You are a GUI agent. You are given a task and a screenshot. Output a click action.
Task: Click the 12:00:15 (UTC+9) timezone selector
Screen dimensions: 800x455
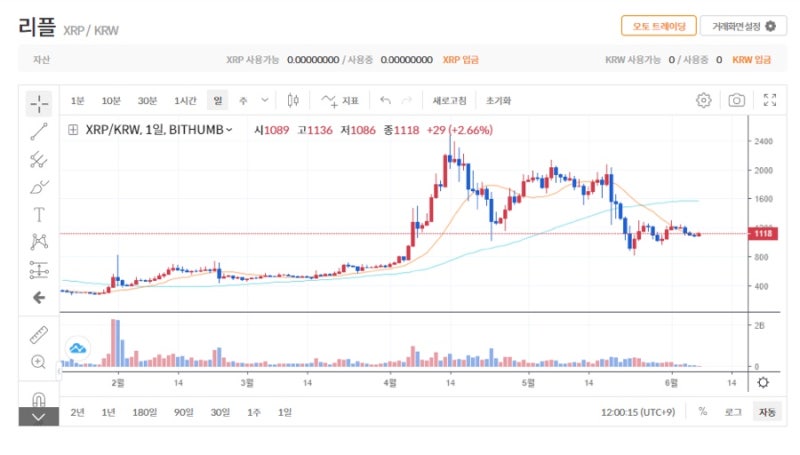point(638,412)
